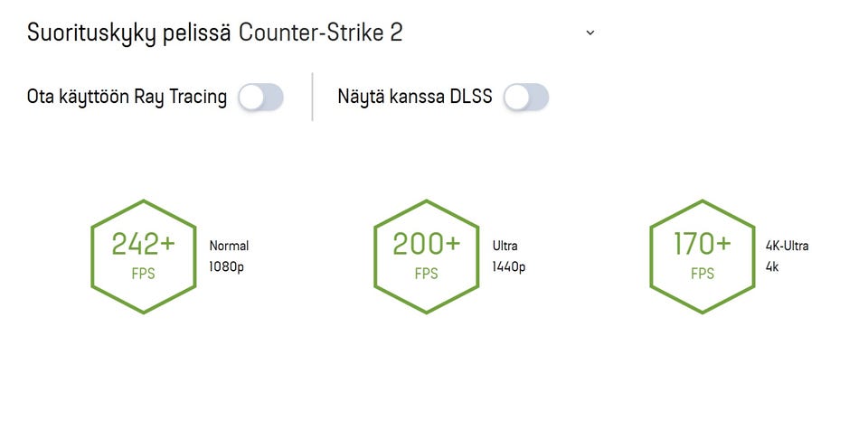Enable the Ray Tracing switch
The width and height of the screenshot is (868, 429).
coord(261,98)
